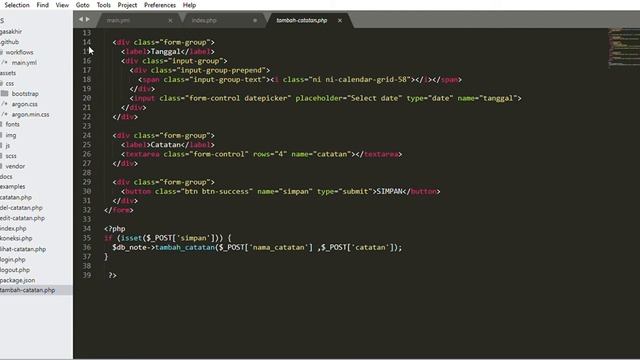
Task: Open the Help menu
Action: (189, 5)
